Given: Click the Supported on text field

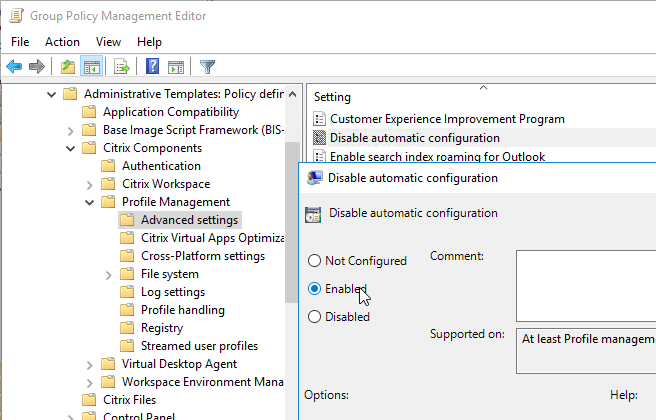Looking at the screenshot, I should tap(586, 351).
